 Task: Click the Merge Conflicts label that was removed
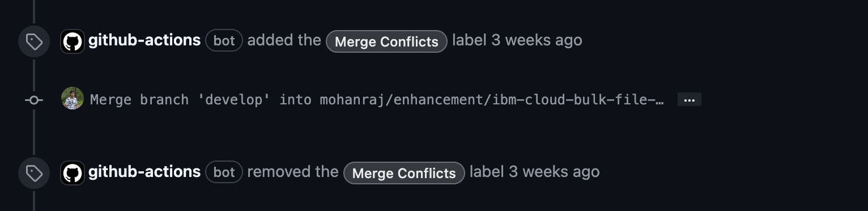404,173
